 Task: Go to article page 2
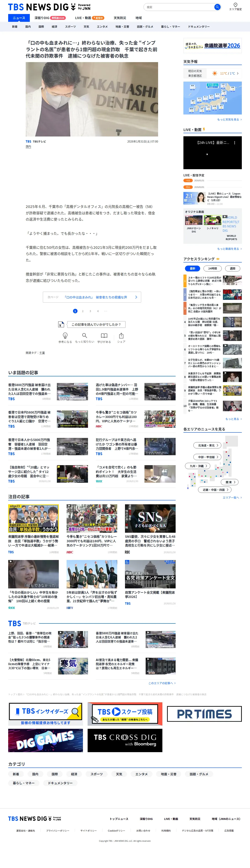click(83, 311)
